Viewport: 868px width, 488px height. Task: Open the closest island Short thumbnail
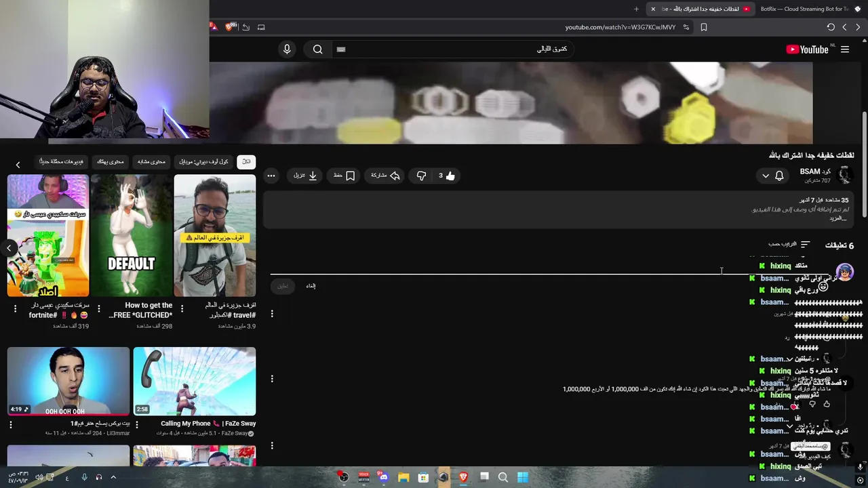215,236
